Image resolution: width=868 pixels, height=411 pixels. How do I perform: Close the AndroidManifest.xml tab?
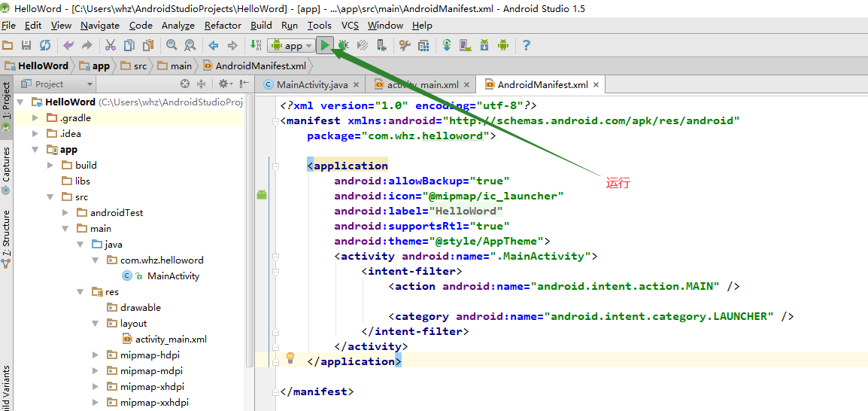point(596,85)
